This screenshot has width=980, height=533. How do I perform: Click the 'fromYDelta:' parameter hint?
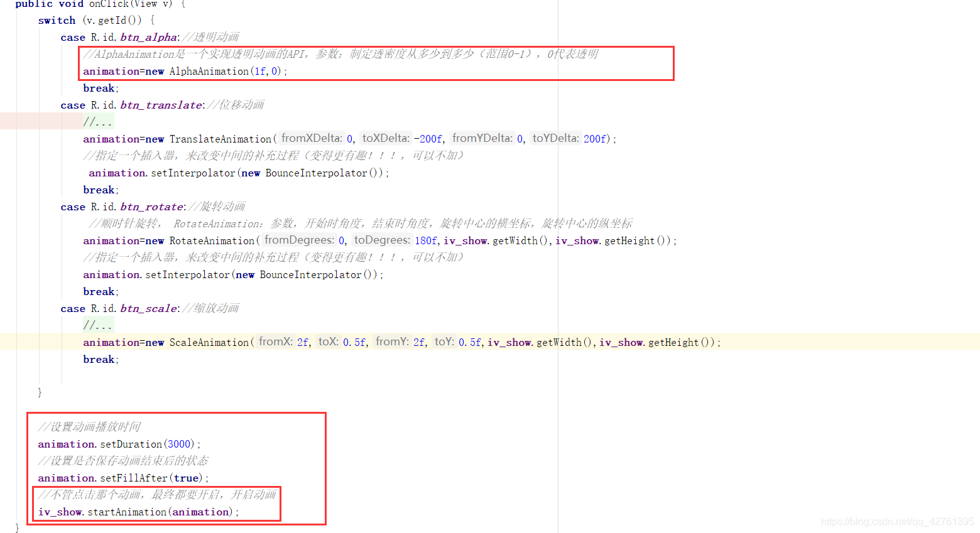pyautogui.click(x=482, y=138)
